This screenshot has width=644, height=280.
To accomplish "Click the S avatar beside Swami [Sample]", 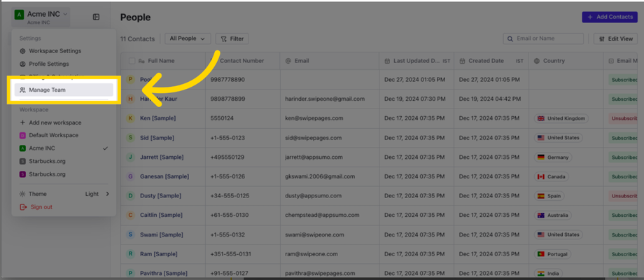I will pyautogui.click(x=131, y=234).
